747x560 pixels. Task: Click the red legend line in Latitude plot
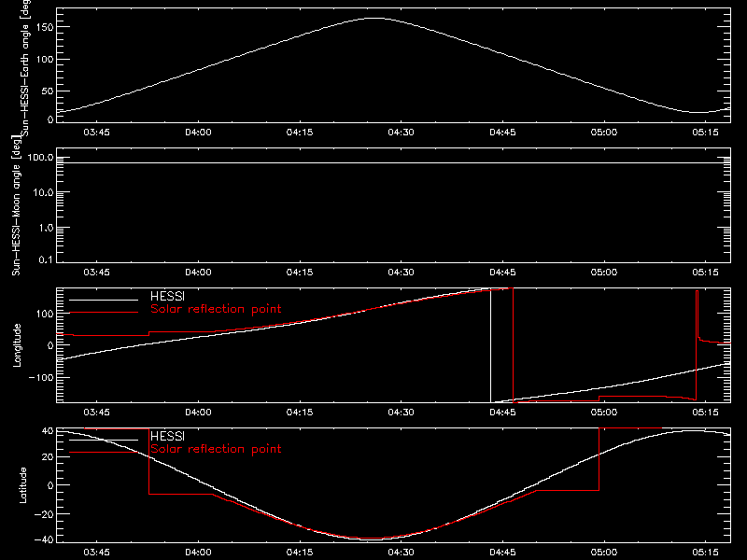coord(104,453)
